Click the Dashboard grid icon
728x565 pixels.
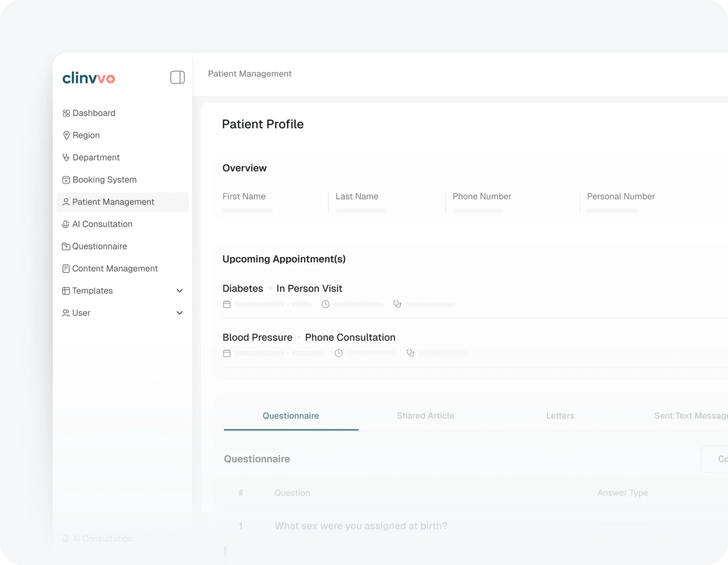(x=66, y=113)
